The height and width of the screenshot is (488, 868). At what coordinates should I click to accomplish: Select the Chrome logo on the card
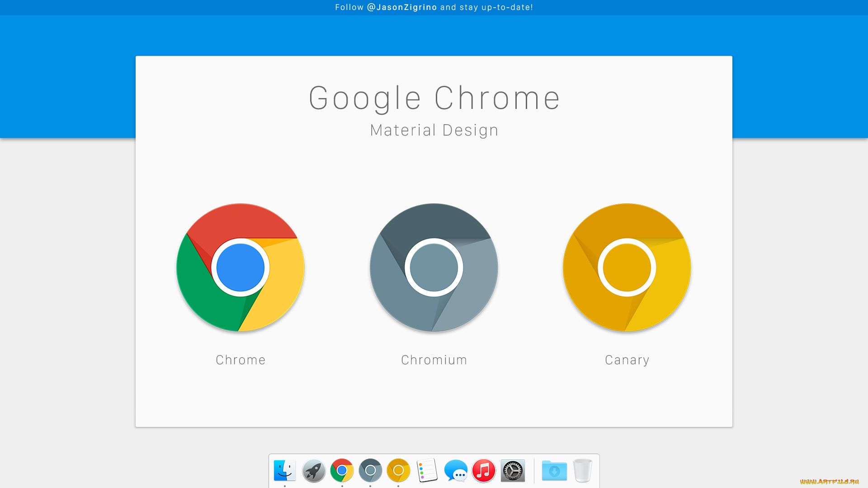(241, 267)
